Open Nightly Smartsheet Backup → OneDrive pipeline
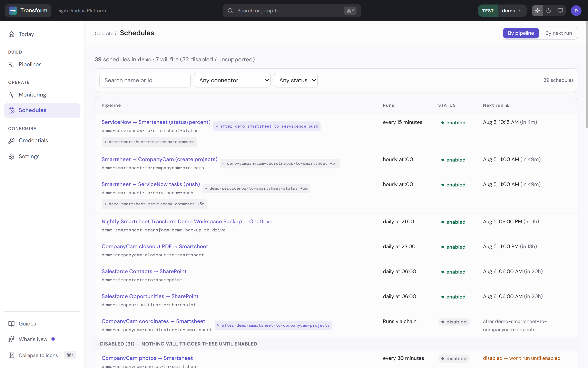 [x=187, y=221]
